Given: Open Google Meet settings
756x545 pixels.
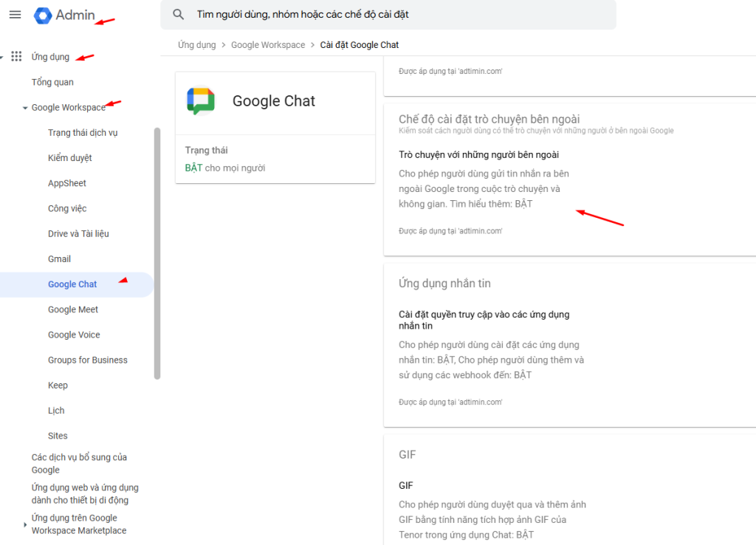Looking at the screenshot, I should click(73, 309).
